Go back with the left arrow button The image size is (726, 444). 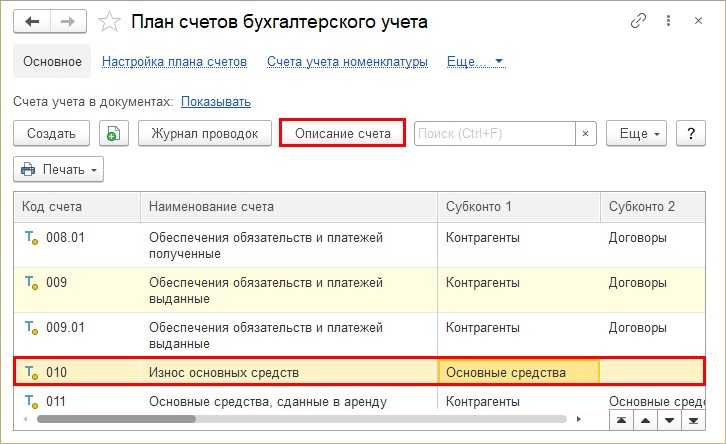[x=31, y=22]
